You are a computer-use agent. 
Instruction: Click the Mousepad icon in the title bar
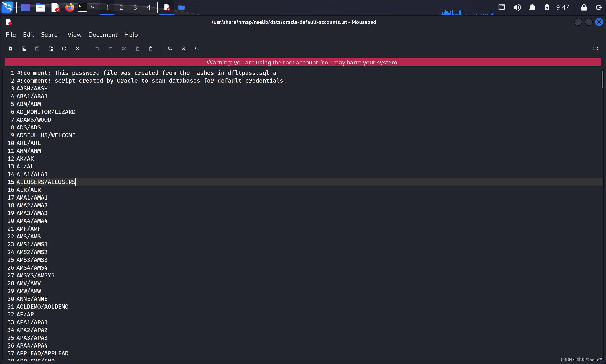point(8,22)
